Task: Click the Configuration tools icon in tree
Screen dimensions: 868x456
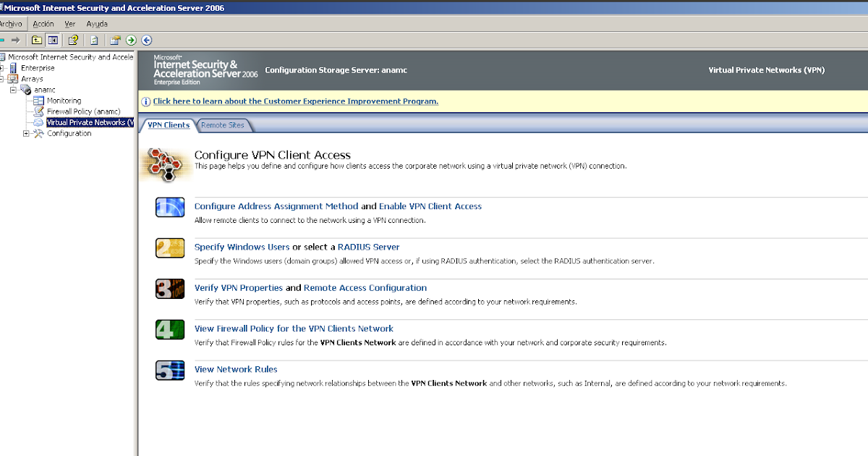Action: 39,133
